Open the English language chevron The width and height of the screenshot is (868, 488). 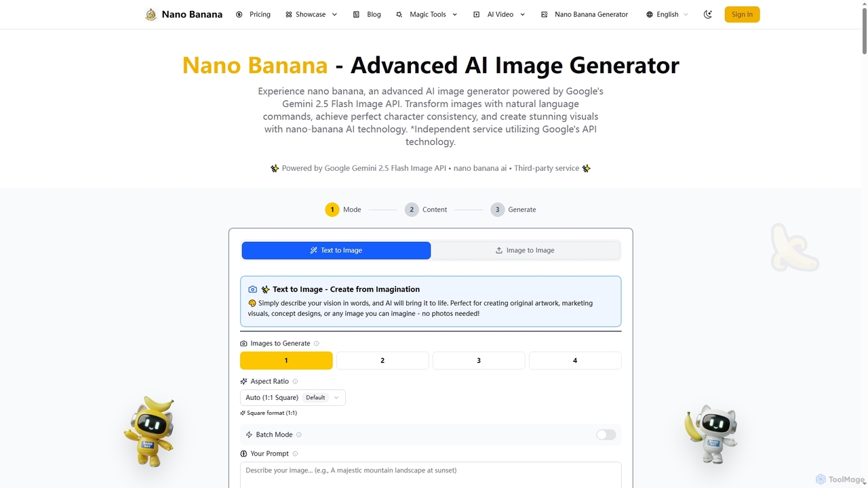(x=686, y=14)
